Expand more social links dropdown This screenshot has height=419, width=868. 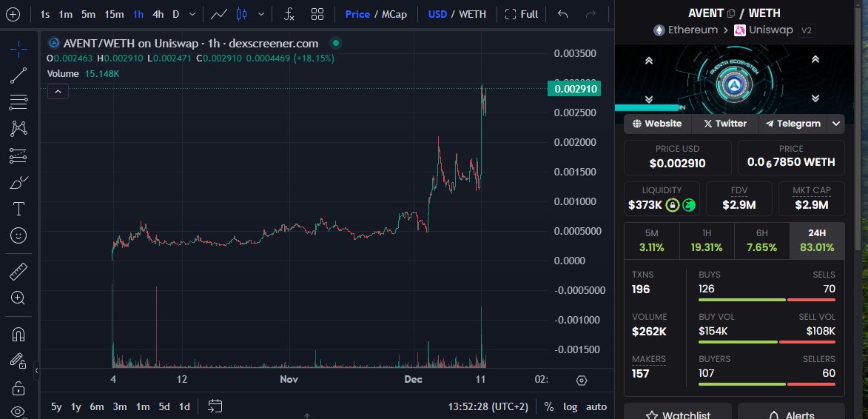836,124
